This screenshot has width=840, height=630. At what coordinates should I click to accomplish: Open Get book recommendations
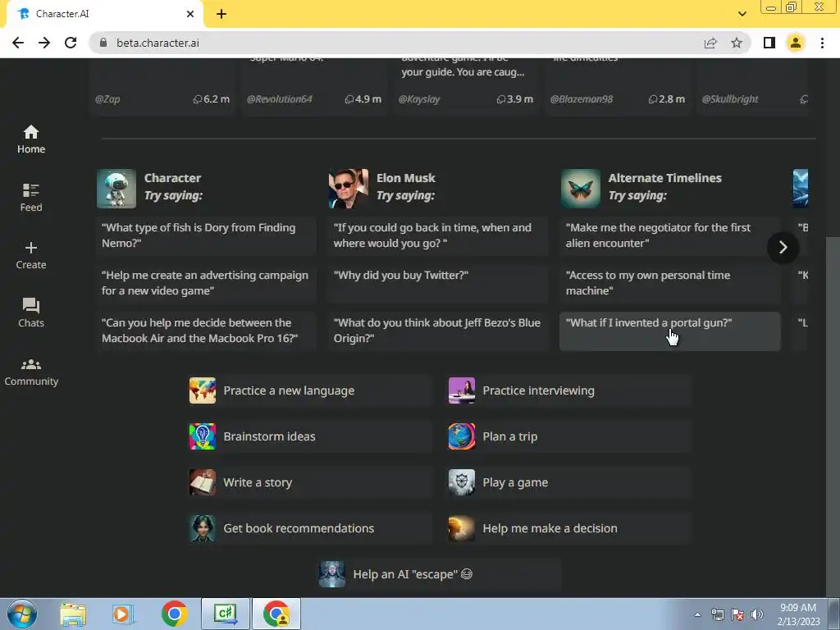click(x=310, y=528)
